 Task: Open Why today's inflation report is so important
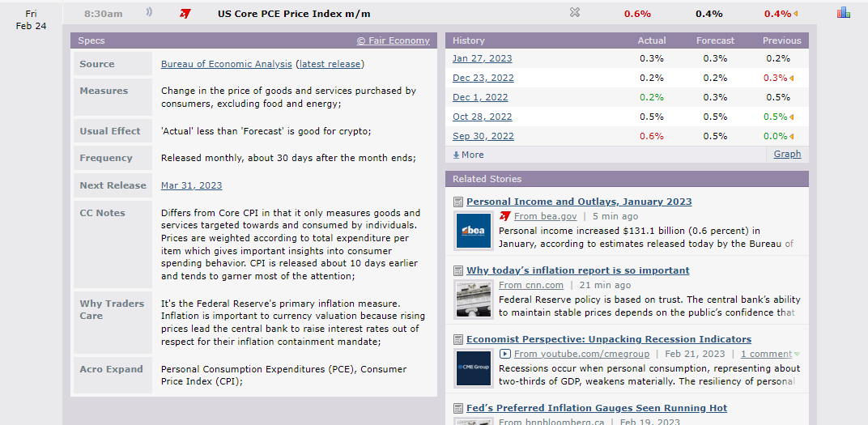coord(578,270)
